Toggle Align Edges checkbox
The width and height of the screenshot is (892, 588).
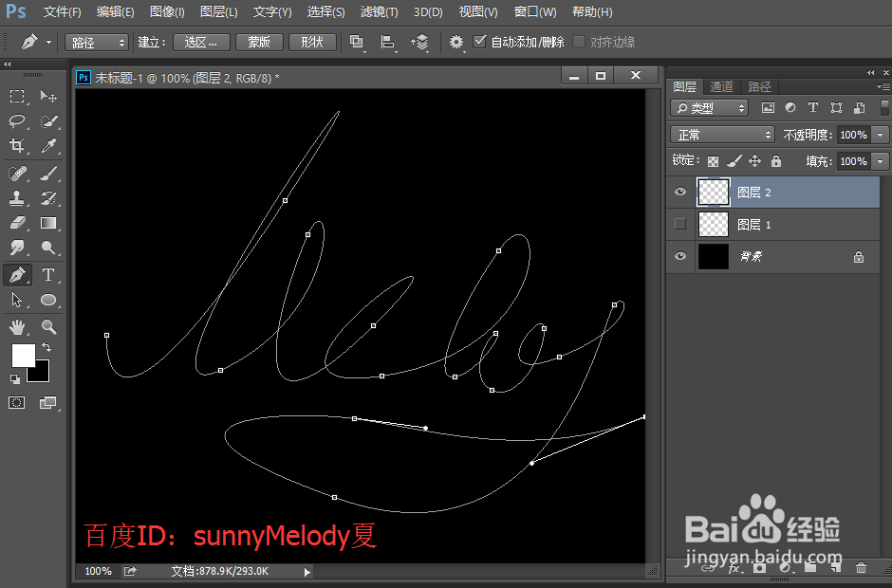click(579, 42)
